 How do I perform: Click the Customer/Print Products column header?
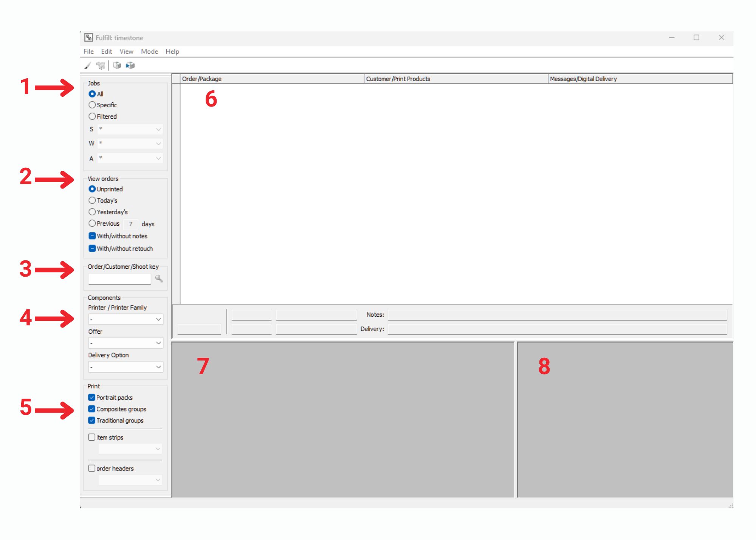click(456, 79)
